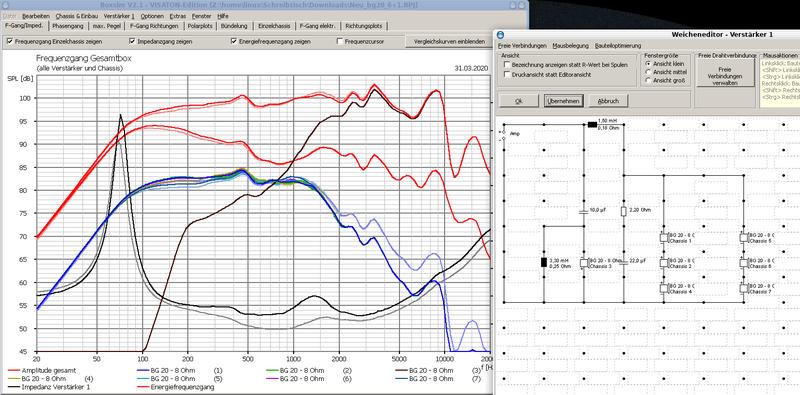Image resolution: width=800 pixels, height=395 pixels.
Task: Select the 1,50 mH inductor component
Action: point(593,124)
